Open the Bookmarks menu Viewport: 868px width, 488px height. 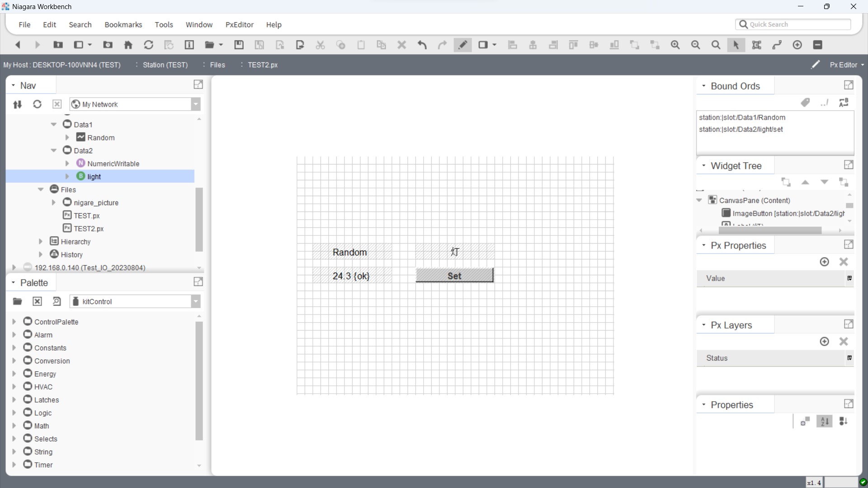[123, 25]
